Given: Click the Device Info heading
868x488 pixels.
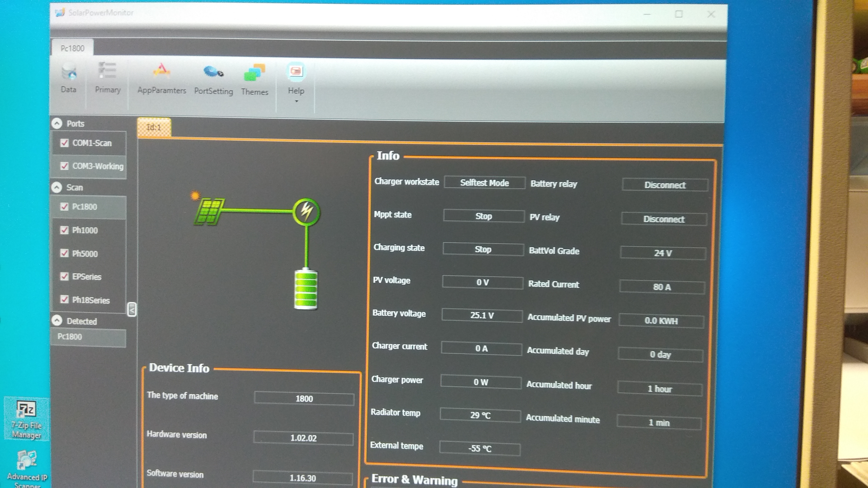Looking at the screenshot, I should pyautogui.click(x=179, y=368).
